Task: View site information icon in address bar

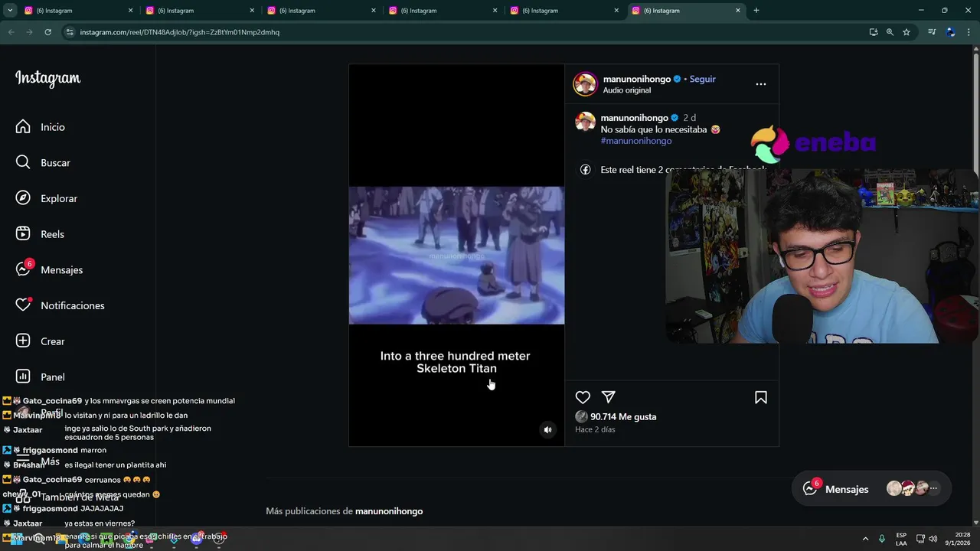Action: click(70, 32)
